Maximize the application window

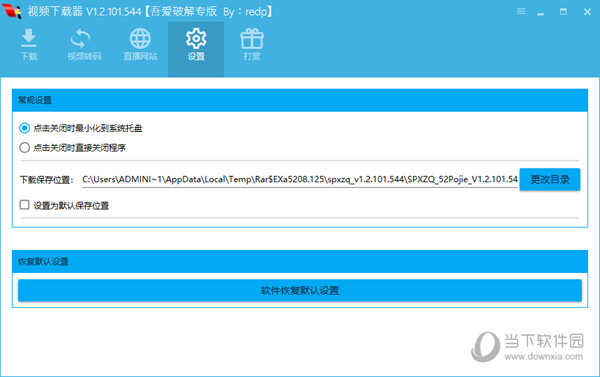[563, 12]
